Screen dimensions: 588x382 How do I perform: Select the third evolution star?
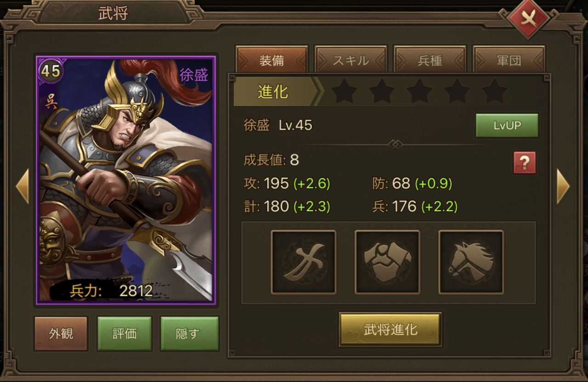(x=419, y=91)
